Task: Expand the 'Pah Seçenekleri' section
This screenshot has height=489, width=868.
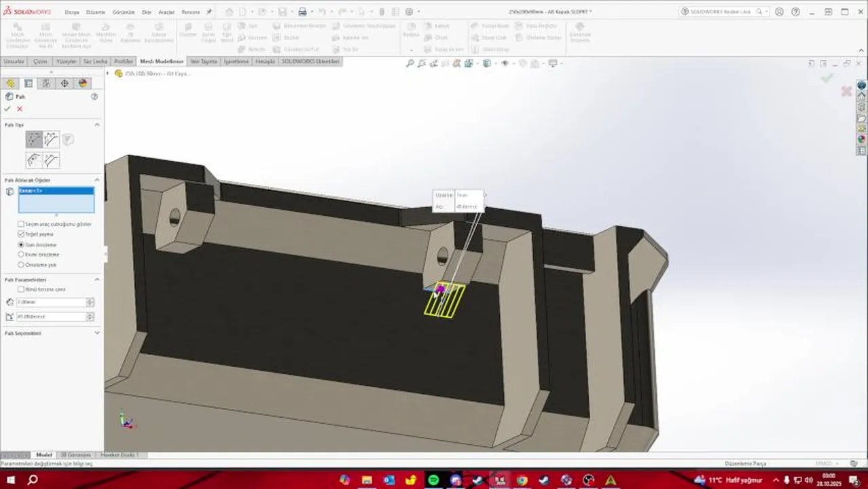Action: click(x=96, y=333)
